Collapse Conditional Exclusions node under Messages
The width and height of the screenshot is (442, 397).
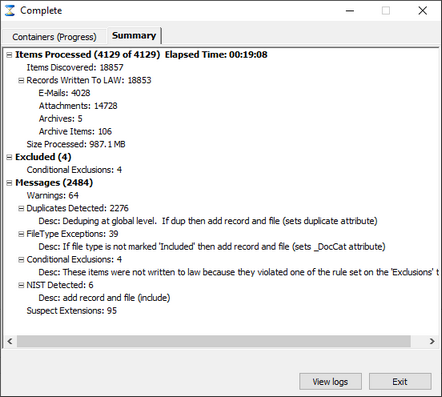[x=21, y=260]
